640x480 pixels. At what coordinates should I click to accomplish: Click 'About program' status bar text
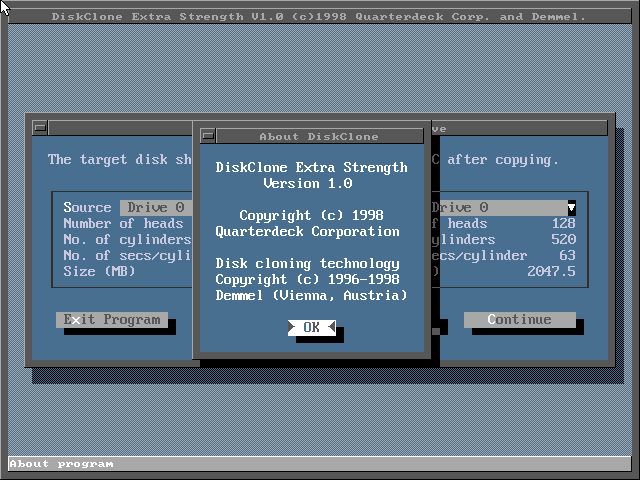tap(62, 464)
